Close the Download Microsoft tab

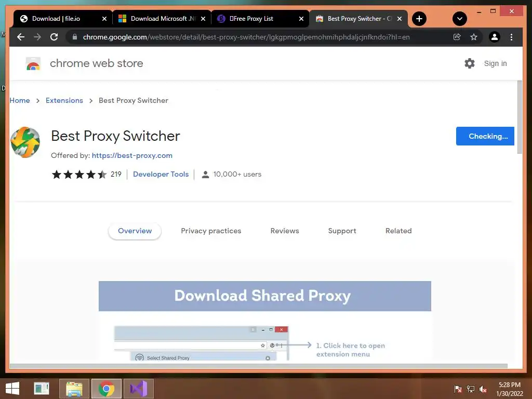(203, 19)
